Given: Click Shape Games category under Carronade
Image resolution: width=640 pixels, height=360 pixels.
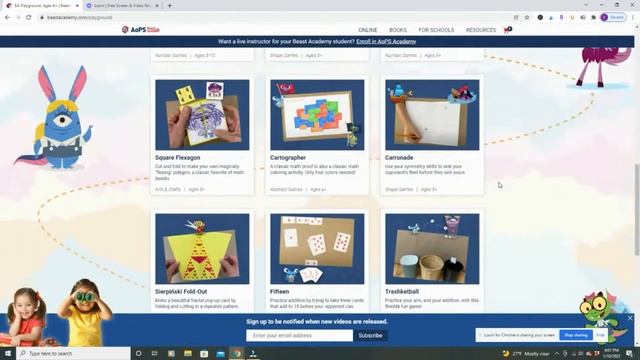Looking at the screenshot, I should click(x=399, y=189).
